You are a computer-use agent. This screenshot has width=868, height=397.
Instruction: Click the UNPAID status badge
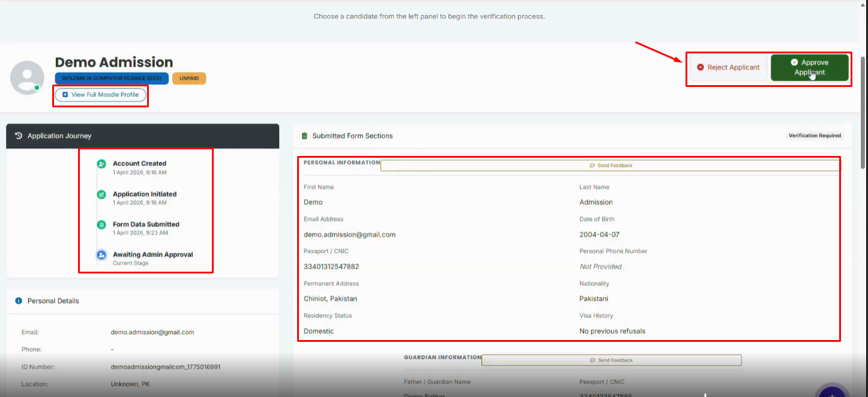(x=189, y=79)
